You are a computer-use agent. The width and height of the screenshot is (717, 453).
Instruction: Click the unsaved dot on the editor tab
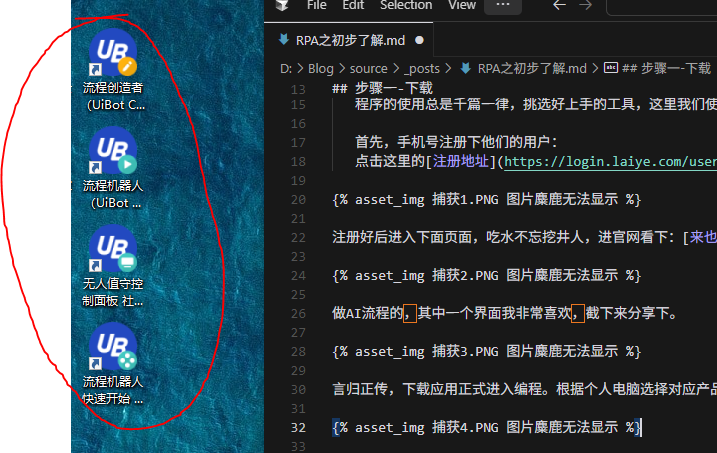pyautogui.click(x=419, y=40)
